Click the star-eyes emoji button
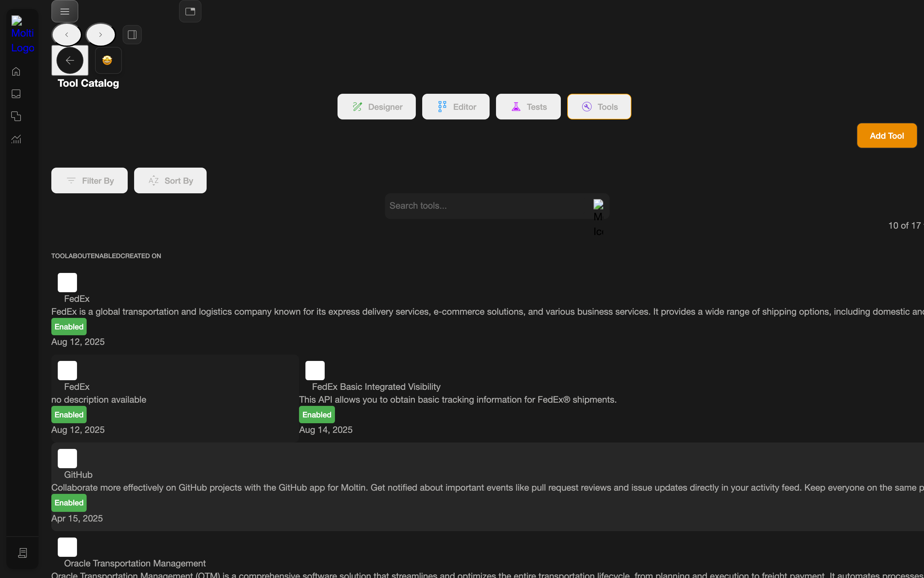 (x=108, y=60)
